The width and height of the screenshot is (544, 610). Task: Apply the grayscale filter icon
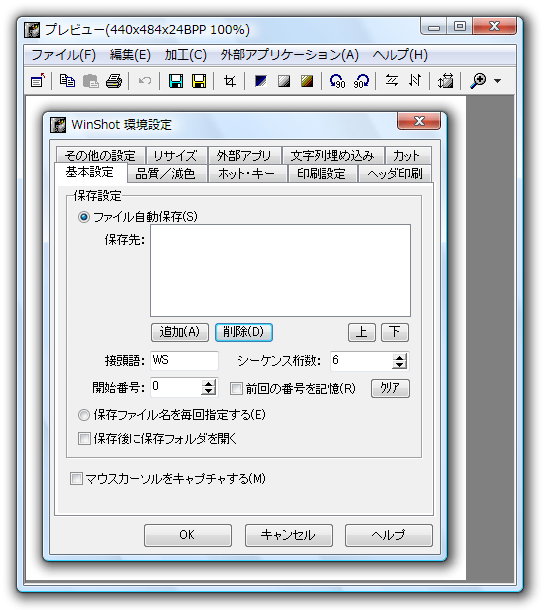coord(284,81)
